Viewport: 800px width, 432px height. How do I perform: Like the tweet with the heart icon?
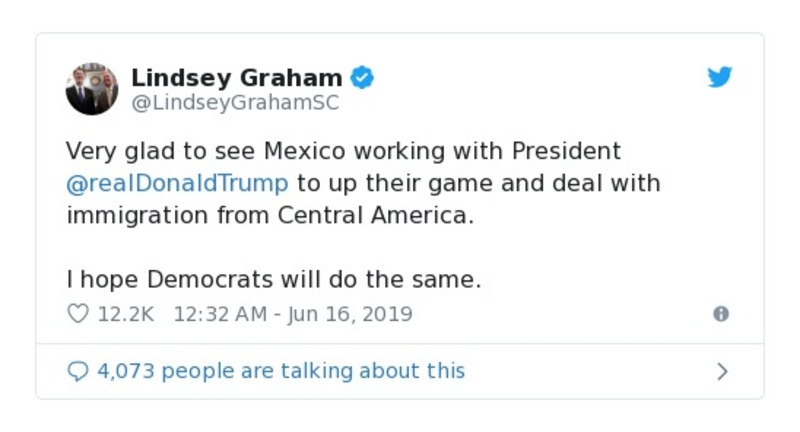[x=77, y=314]
